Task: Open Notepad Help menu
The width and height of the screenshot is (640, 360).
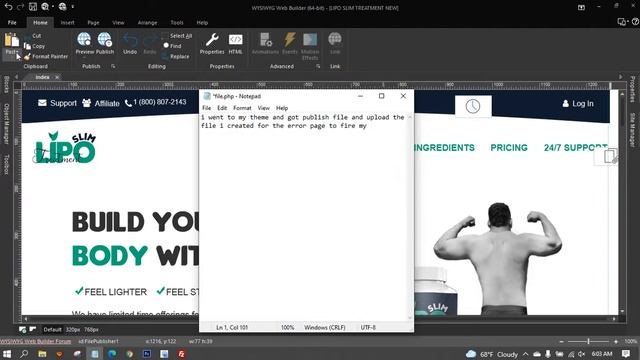Action: (x=282, y=108)
